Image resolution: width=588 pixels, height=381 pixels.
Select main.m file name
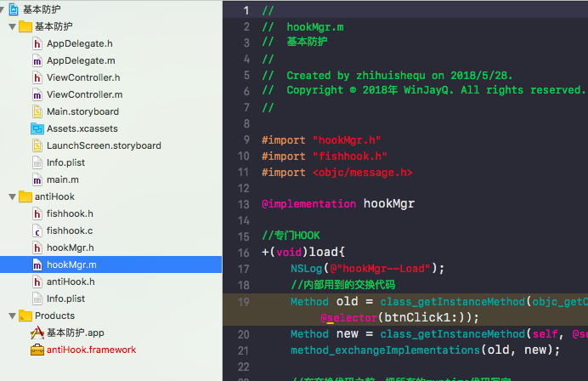(63, 179)
